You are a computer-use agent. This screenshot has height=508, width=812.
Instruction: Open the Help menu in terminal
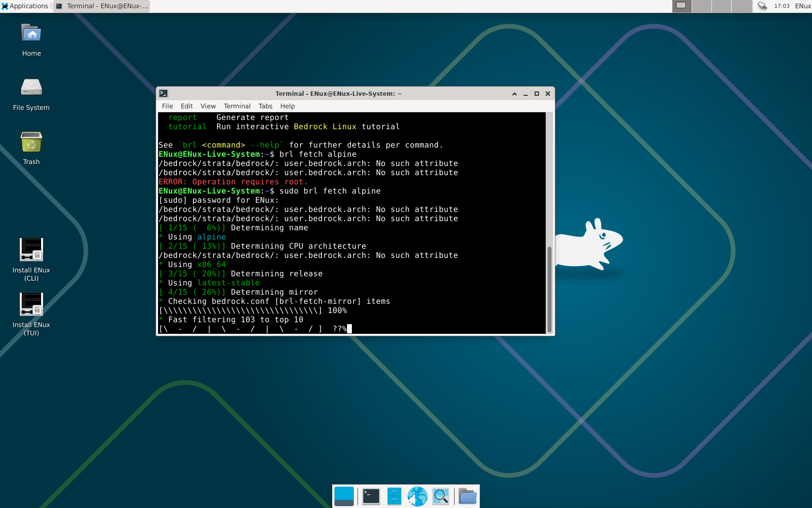(x=288, y=106)
